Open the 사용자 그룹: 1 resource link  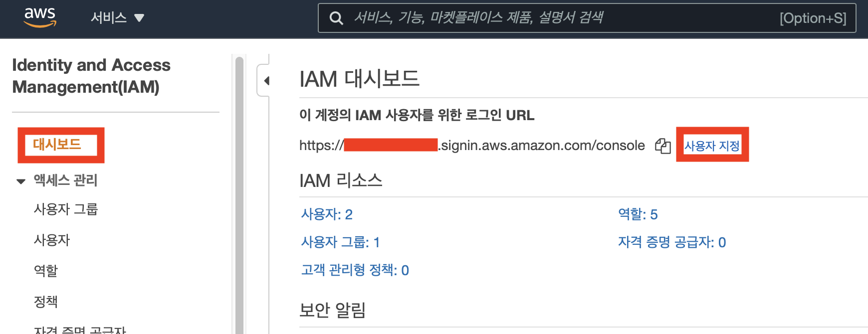point(341,242)
